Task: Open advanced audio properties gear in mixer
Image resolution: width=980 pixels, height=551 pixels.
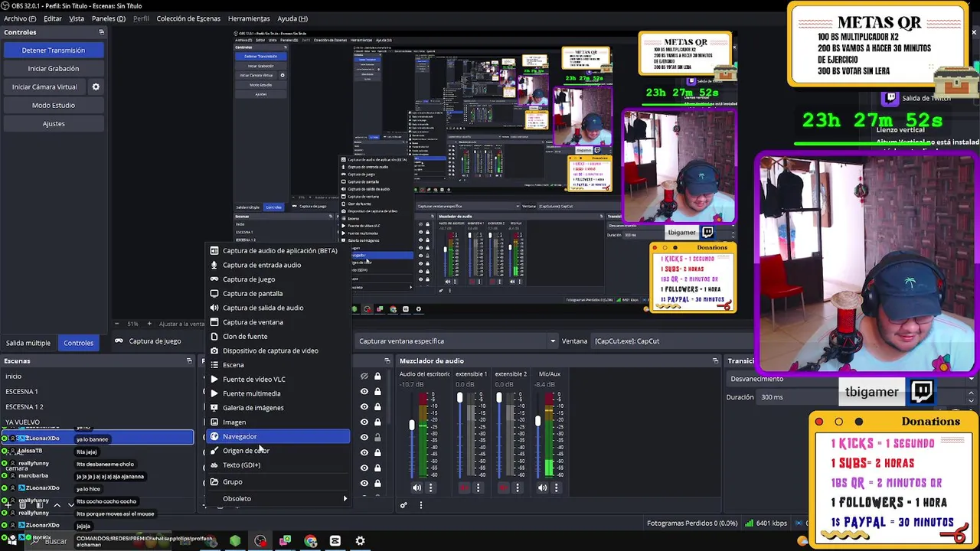Action: click(403, 505)
